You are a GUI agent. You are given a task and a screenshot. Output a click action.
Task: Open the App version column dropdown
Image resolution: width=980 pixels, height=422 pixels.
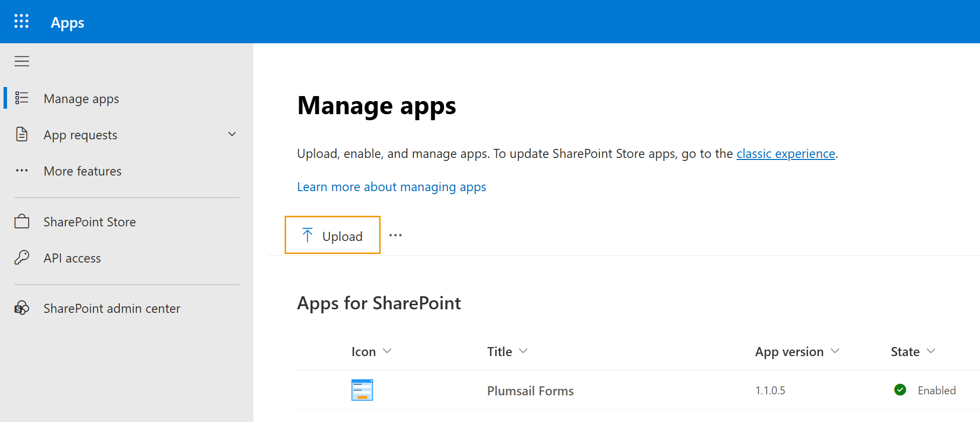(x=835, y=351)
